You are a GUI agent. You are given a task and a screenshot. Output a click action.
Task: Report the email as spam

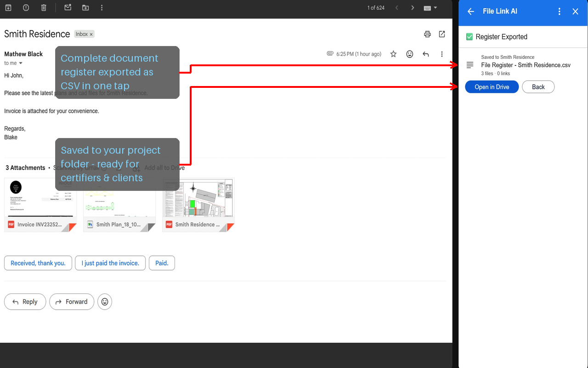coord(26,8)
